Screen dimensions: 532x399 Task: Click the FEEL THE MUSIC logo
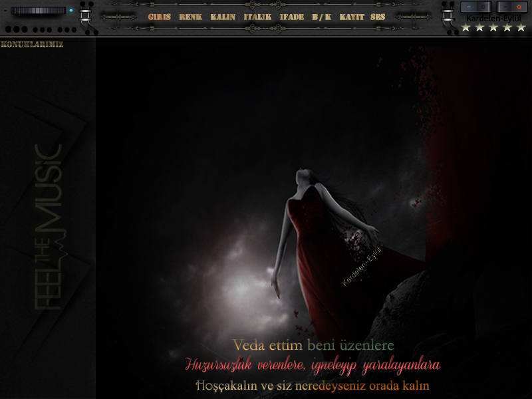[x=48, y=226]
